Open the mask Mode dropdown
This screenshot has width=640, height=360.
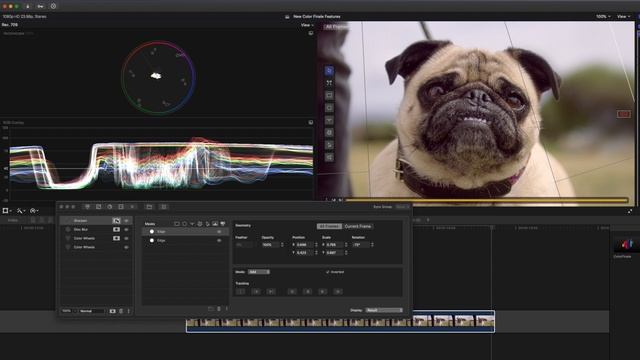(x=259, y=272)
